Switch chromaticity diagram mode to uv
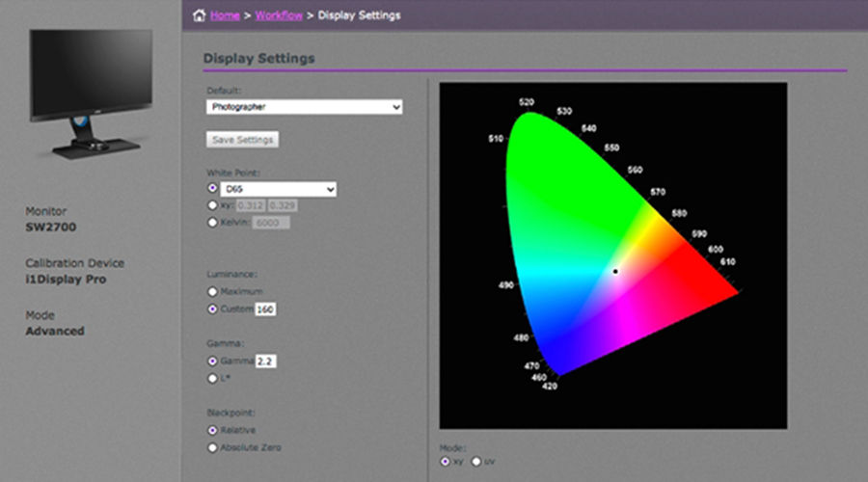The height and width of the screenshot is (482, 868). pos(476,462)
